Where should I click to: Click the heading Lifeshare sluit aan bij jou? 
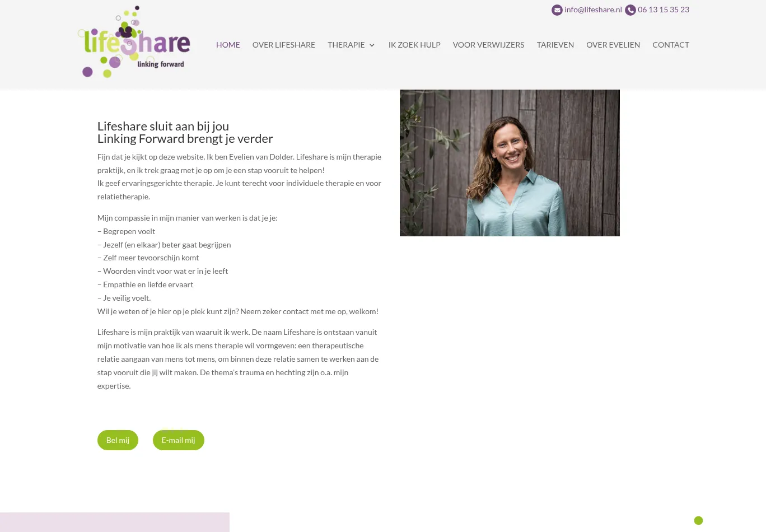point(163,126)
